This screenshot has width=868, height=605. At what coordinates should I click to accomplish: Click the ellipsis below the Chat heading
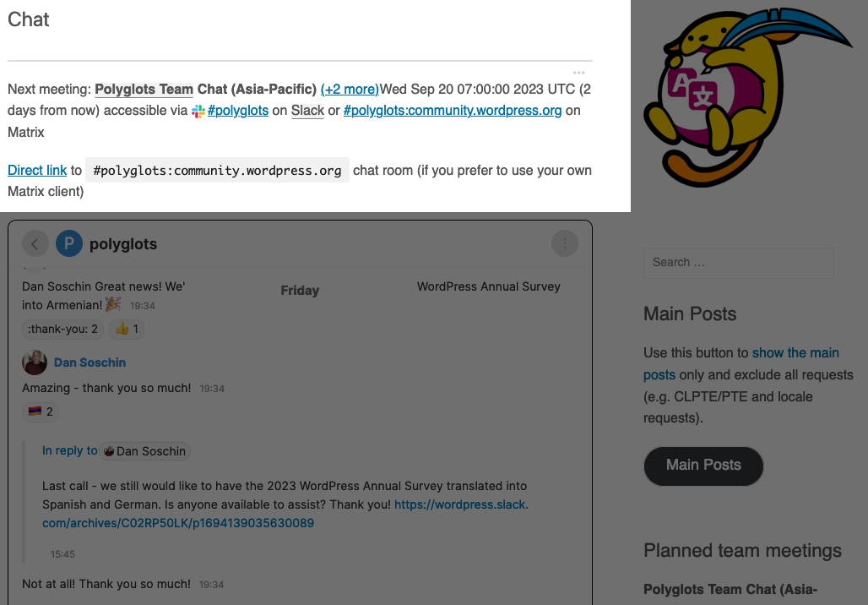580,74
